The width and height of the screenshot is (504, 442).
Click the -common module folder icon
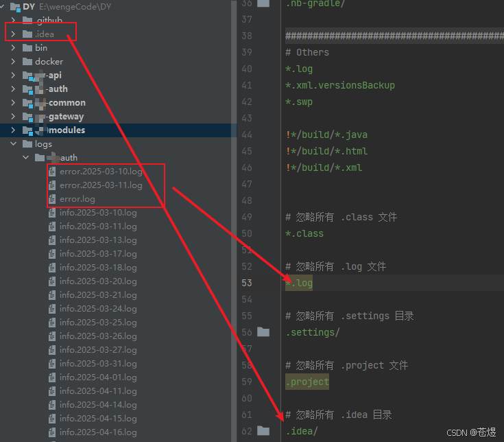pyautogui.click(x=27, y=103)
